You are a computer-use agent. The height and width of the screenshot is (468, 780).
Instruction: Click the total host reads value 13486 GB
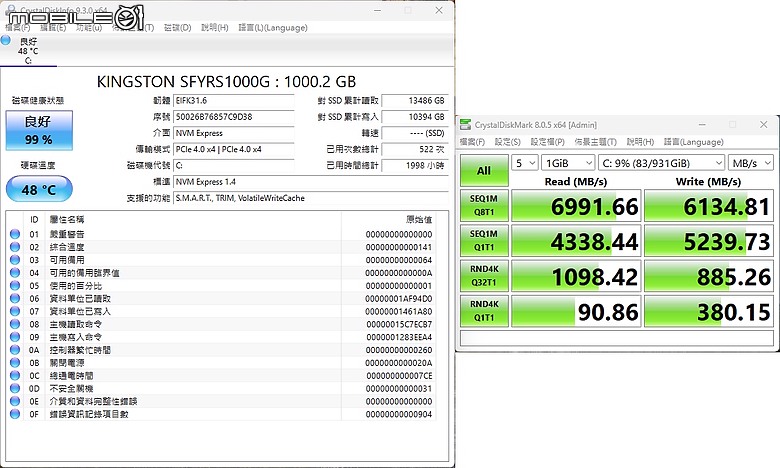coord(415,100)
